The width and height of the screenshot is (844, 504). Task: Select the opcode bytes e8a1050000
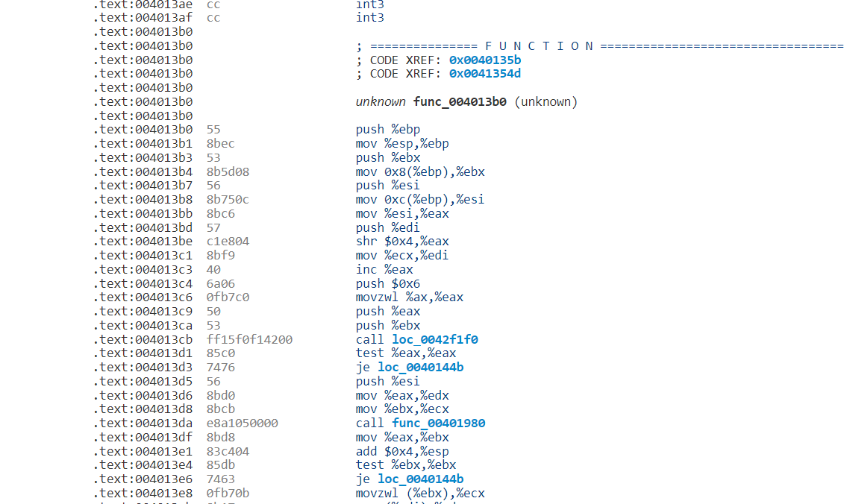coord(242,423)
